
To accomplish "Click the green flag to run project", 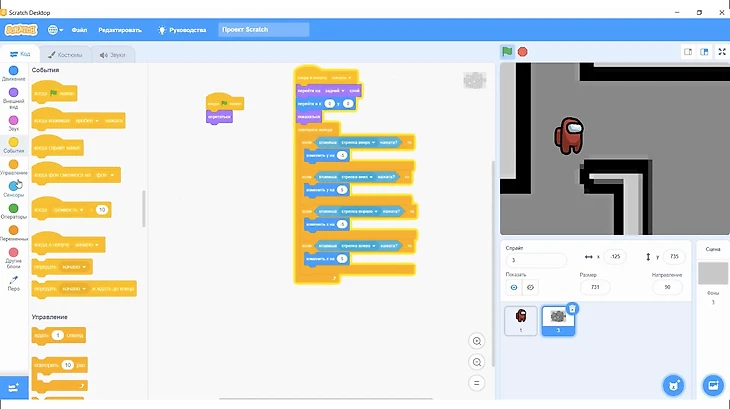I will 507,52.
